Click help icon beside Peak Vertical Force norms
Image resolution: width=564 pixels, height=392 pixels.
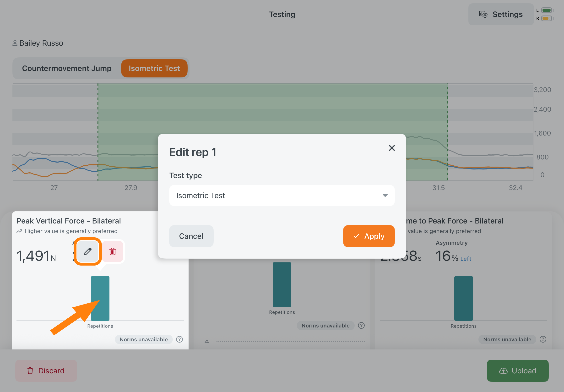[x=179, y=339]
